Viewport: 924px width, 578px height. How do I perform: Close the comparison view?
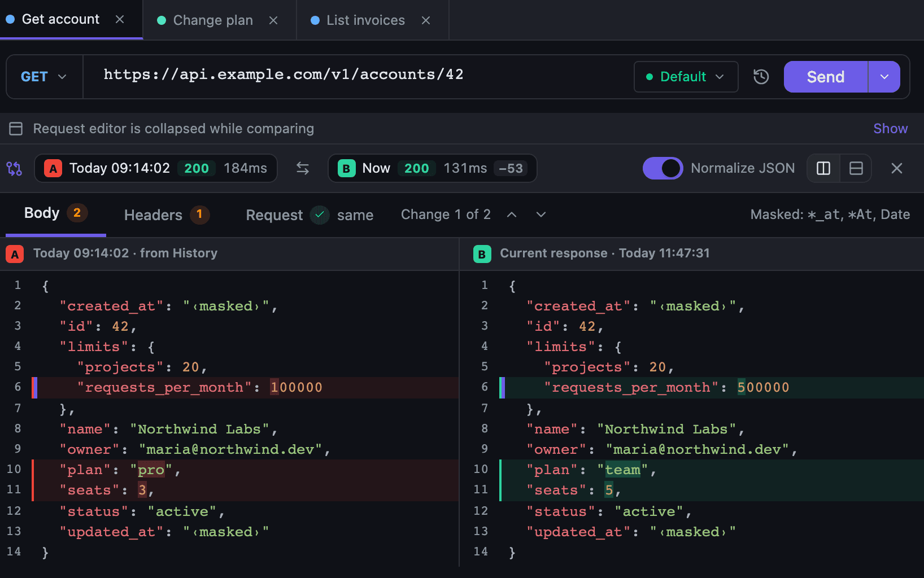click(896, 168)
